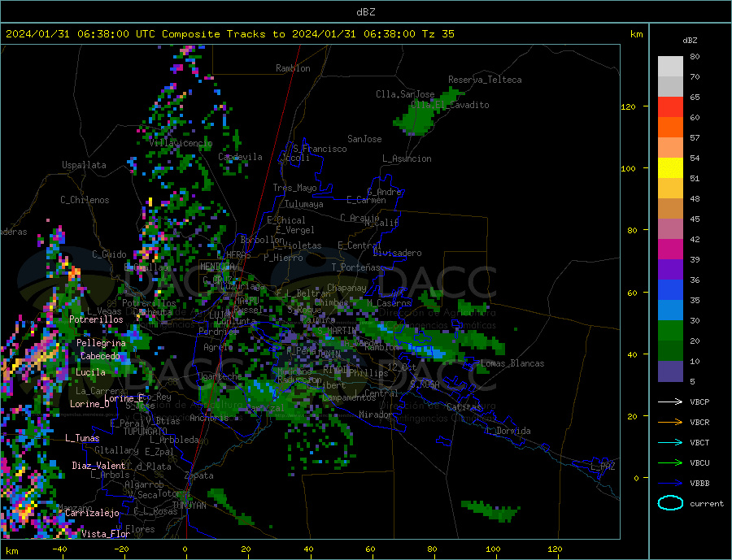Click the 'Tulumaya' map label
Screen dimensions: 732x560
(304, 204)
